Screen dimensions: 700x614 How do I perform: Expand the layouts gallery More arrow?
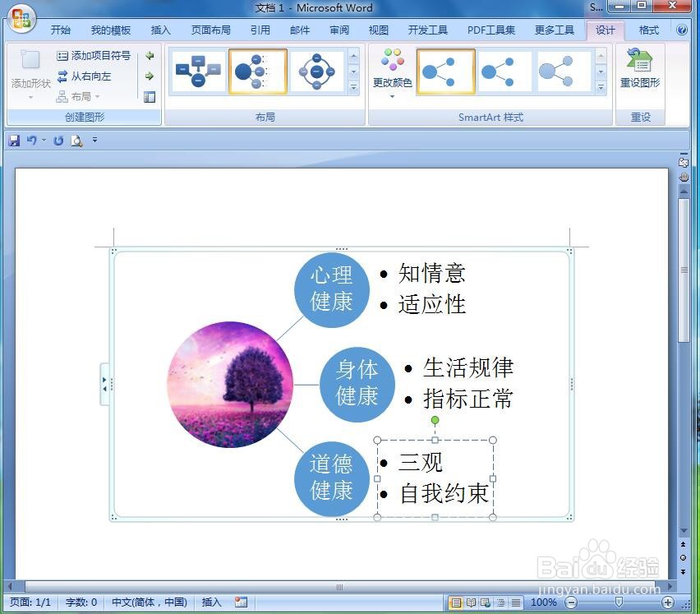click(353, 87)
